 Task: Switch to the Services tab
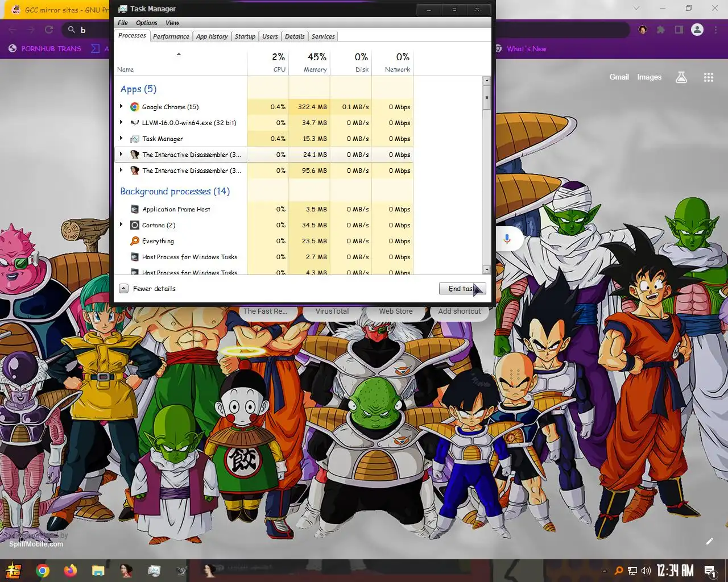pos(323,36)
